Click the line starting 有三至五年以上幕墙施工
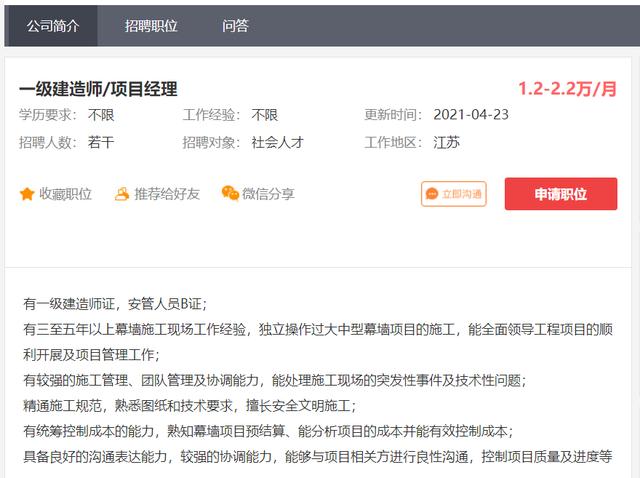The image size is (640, 478). (x=318, y=329)
